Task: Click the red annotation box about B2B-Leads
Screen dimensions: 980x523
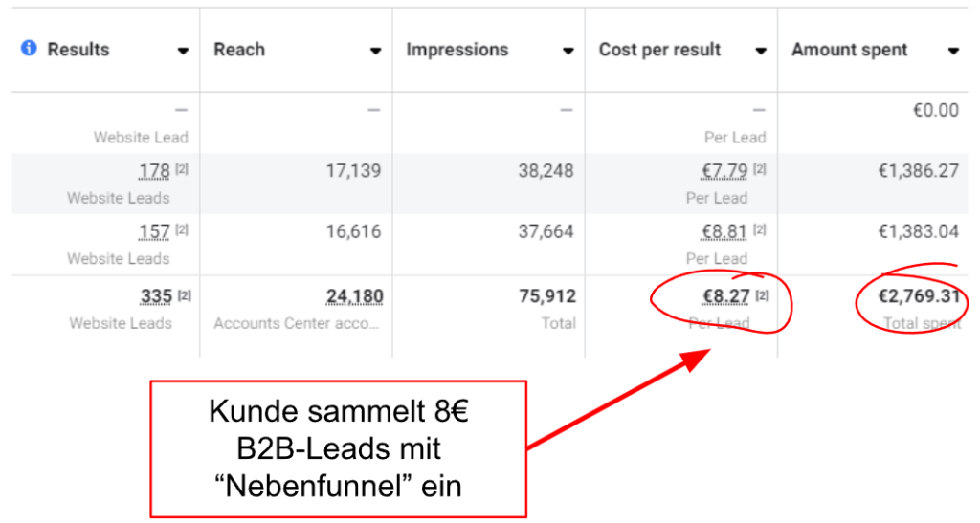Action: click(x=338, y=449)
